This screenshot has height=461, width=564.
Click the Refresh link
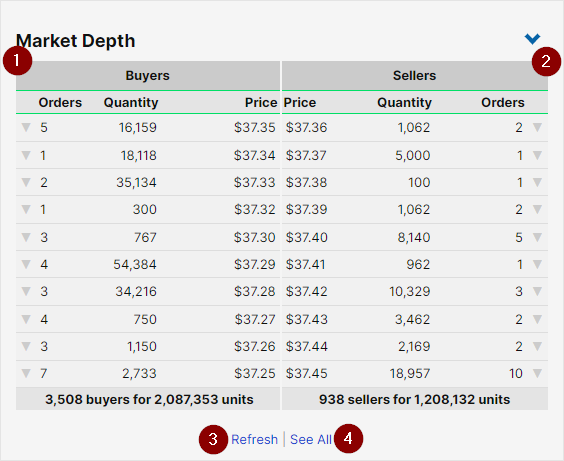(254, 439)
